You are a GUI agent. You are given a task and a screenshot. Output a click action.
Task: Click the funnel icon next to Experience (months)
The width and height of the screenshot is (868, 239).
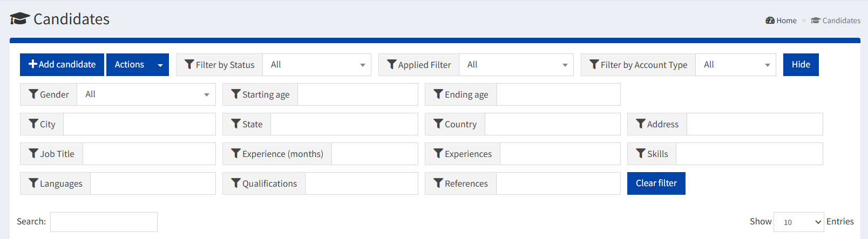pos(236,153)
